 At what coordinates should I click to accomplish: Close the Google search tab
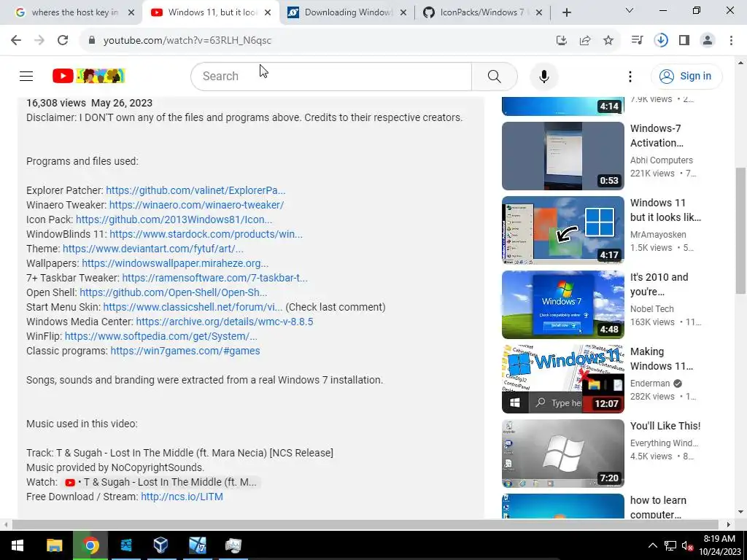tap(131, 13)
